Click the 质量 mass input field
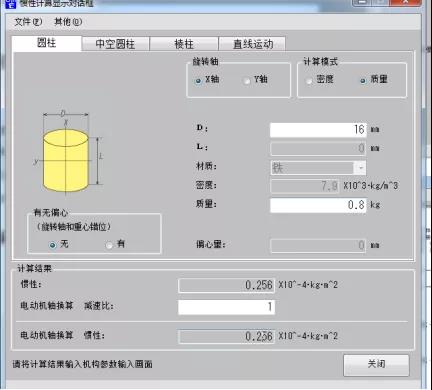The image size is (432, 390). tap(318, 205)
